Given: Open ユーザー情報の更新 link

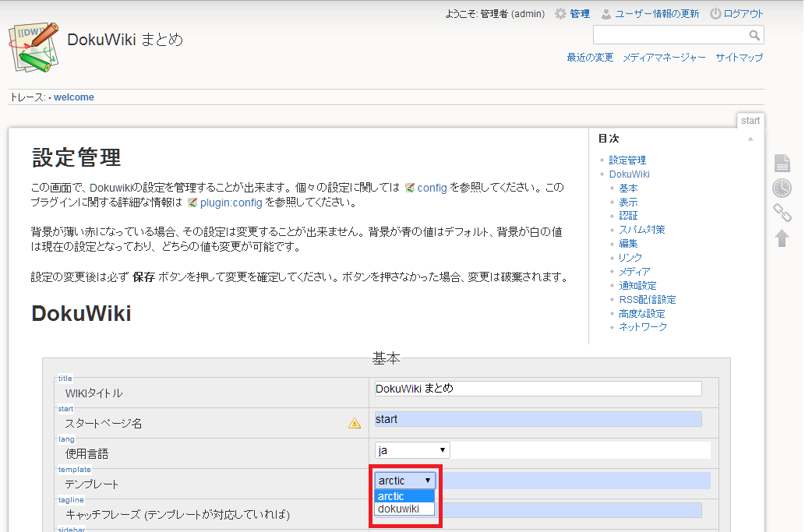Looking at the screenshot, I should coord(657,14).
